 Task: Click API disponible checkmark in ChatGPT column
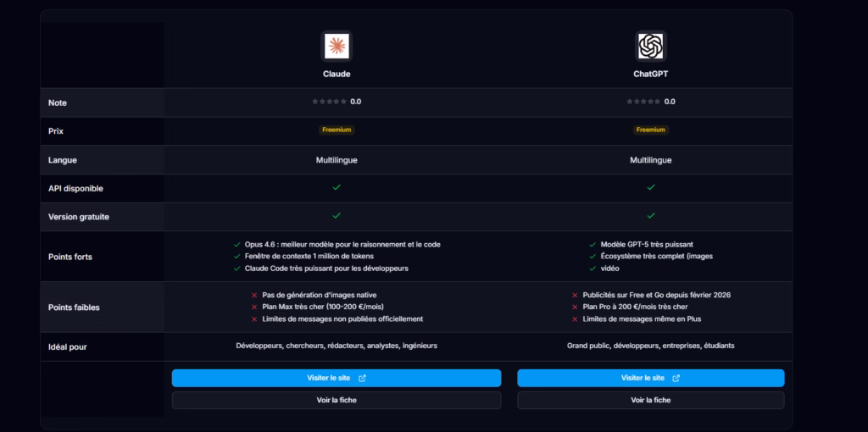[x=651, y=187]
